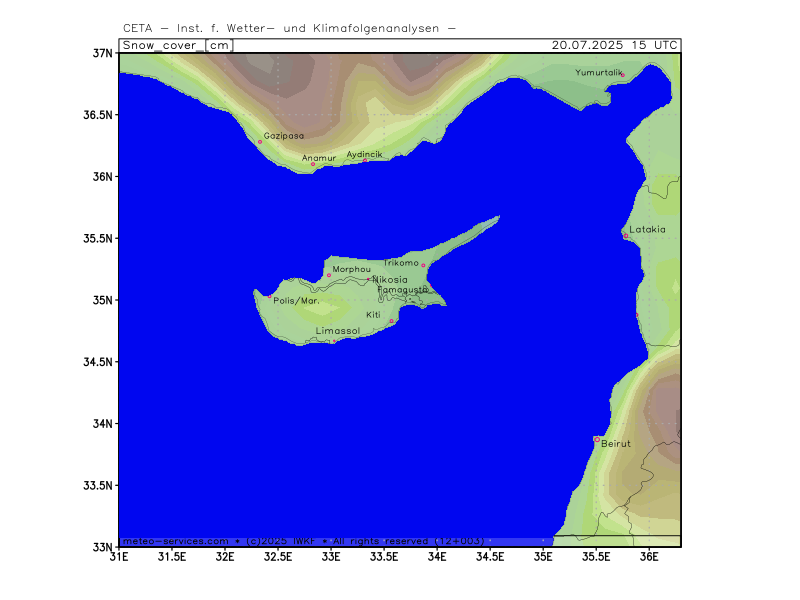Select the Morphou marker circle

click(329, 275)
